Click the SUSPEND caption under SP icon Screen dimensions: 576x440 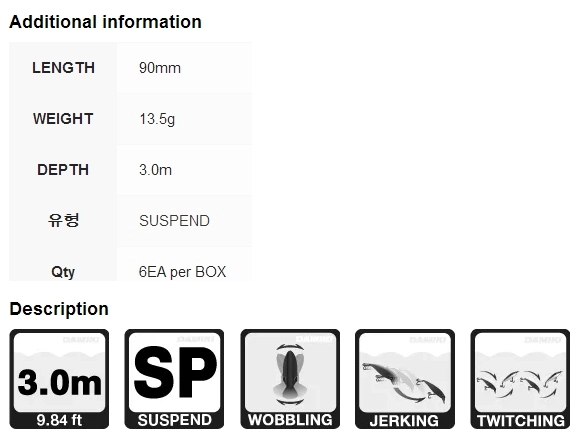click(x=174, y=420)
